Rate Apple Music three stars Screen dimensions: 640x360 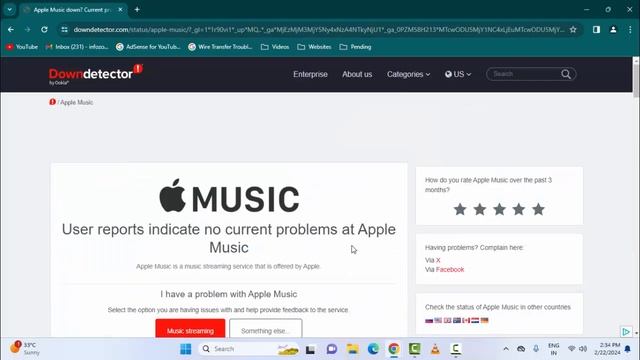coord(499,209)
